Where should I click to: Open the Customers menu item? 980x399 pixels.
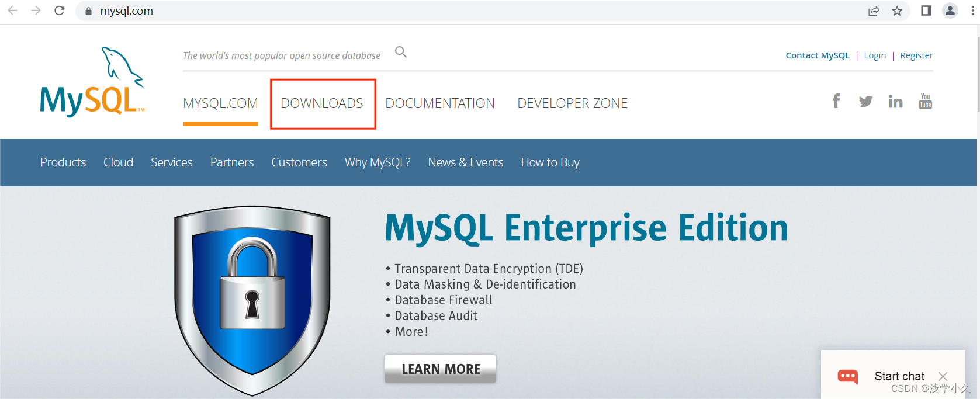click(299, 162)
